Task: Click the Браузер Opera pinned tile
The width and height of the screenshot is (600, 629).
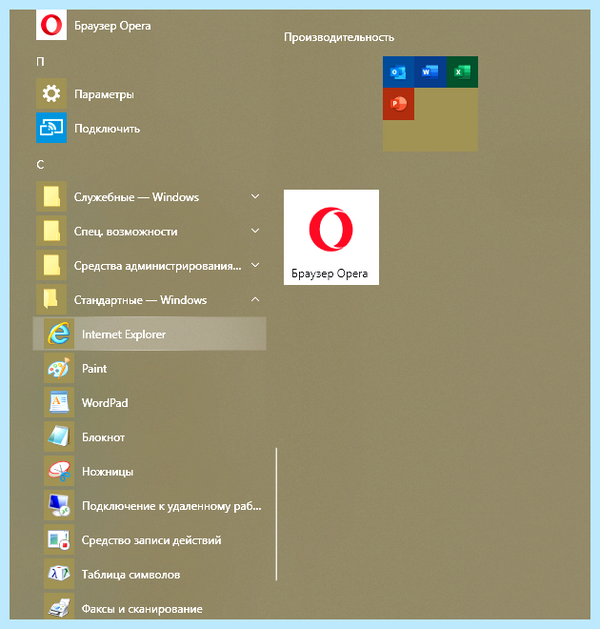Action: [x=331, y=237]
